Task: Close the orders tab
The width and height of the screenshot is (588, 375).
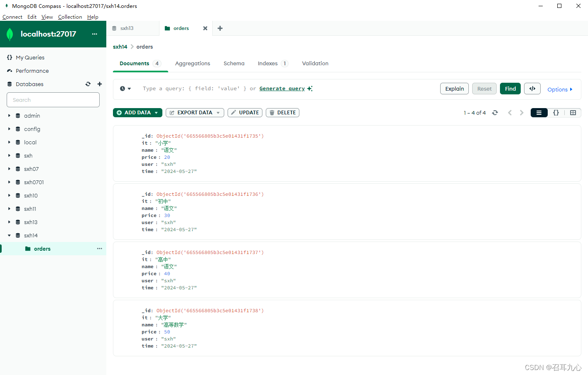Action: click(x=205, y=28)
